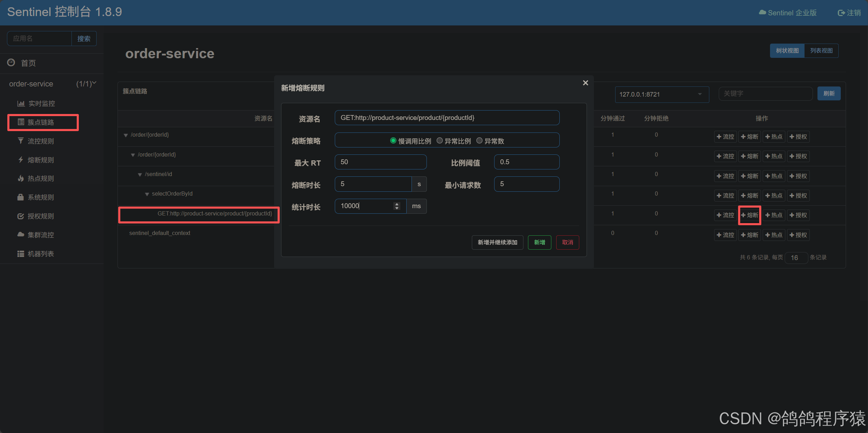Open 实时监控 chart icon in sidebar
This screenshot has height=433, width=868.
click(x=21, y=104)
